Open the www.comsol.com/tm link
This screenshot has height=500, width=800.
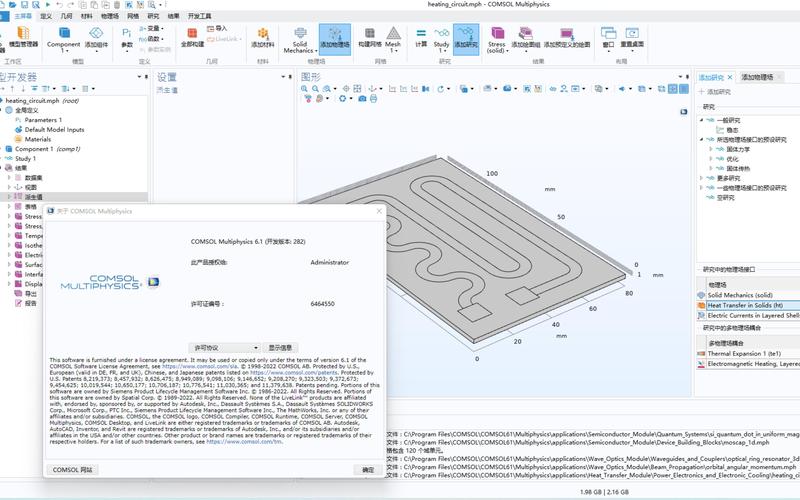click(x=244, y=442)
